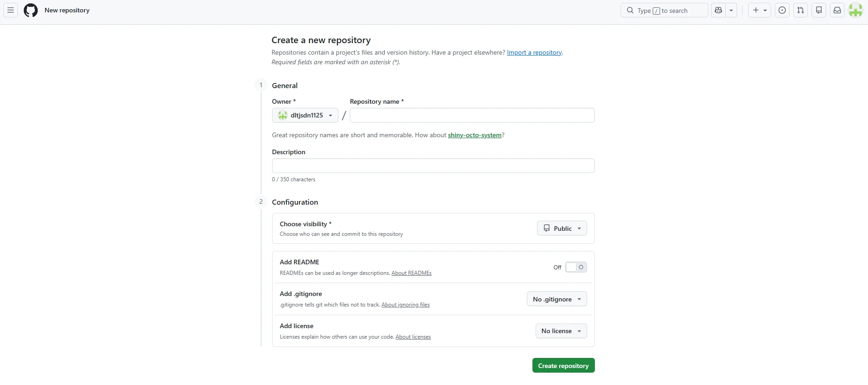This screenshot has width=868, height=385.
Task: Click the Description text field
Action: point(433,166)
